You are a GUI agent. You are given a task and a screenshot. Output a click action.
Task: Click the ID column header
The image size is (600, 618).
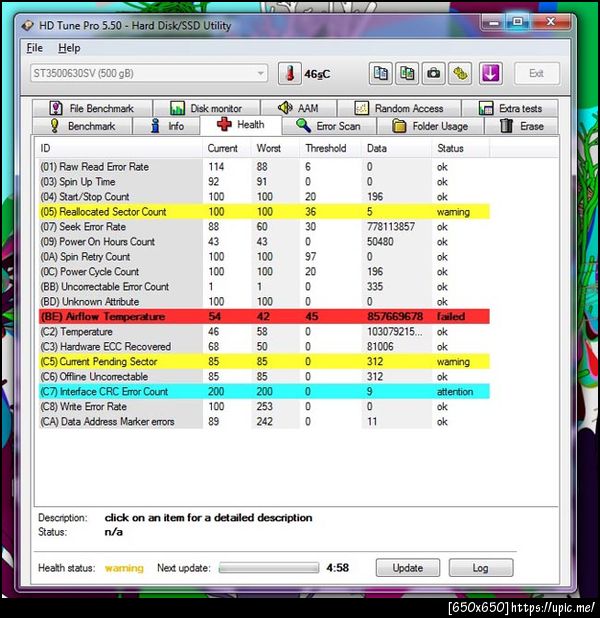pyautogui.click(x=118, y=148)
